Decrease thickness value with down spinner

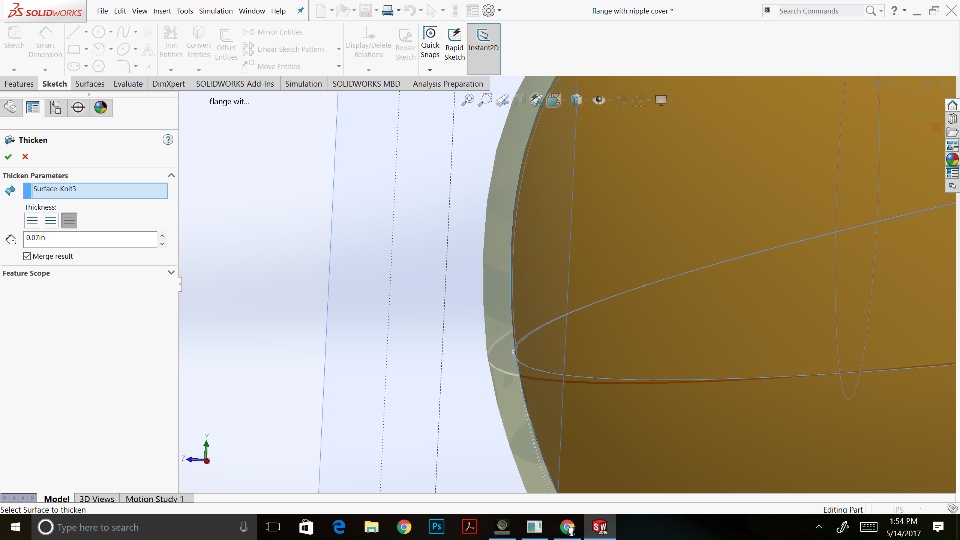[x=162, y=244]
